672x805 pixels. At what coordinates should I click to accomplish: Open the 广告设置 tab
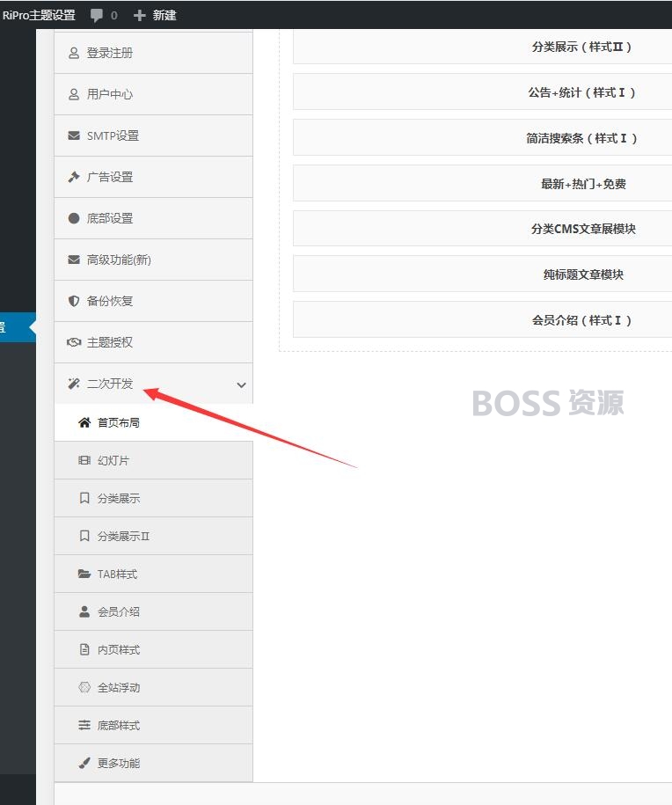click(x=154, y=177)
